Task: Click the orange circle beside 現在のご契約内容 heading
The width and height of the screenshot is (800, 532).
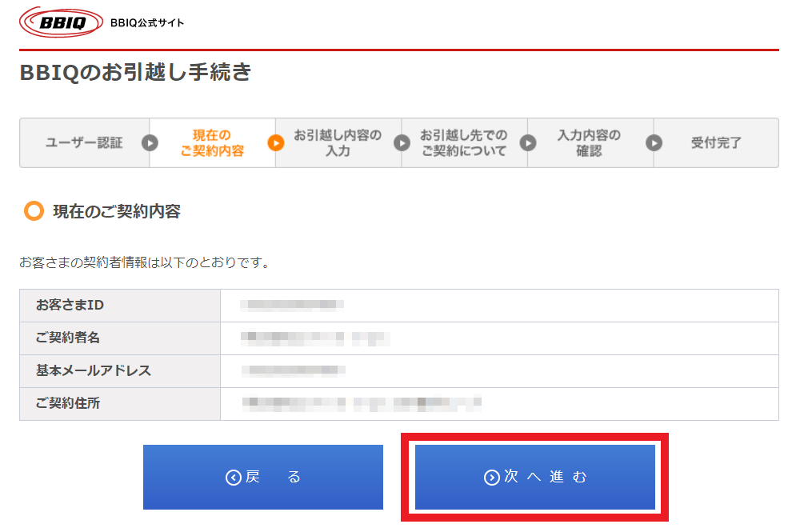Action: [34, 211]
